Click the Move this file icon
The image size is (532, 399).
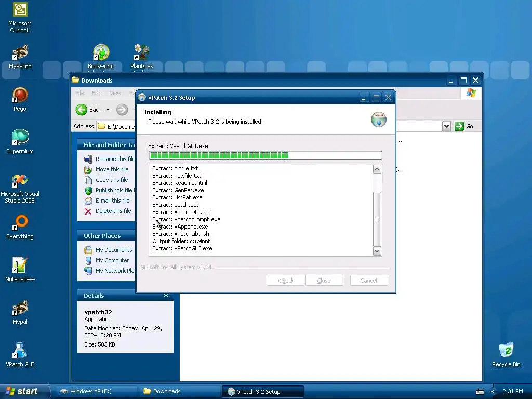click(x=88, y=169)
